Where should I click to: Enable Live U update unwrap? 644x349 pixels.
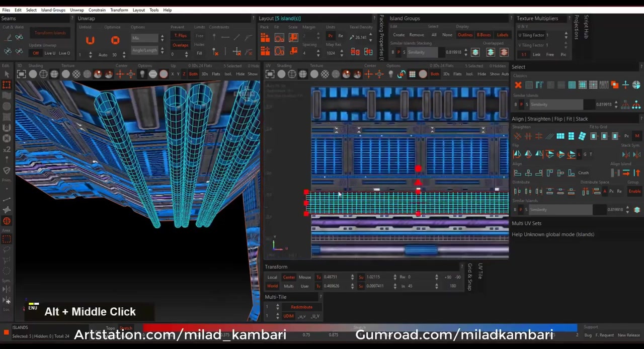tap(50, 53)
